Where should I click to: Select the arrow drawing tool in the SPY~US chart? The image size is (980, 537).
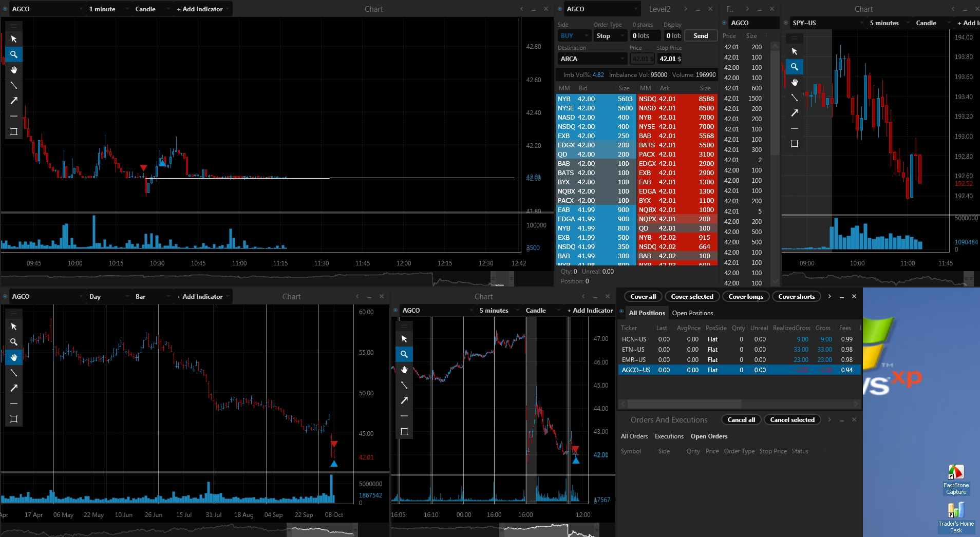tap(795, 113)
